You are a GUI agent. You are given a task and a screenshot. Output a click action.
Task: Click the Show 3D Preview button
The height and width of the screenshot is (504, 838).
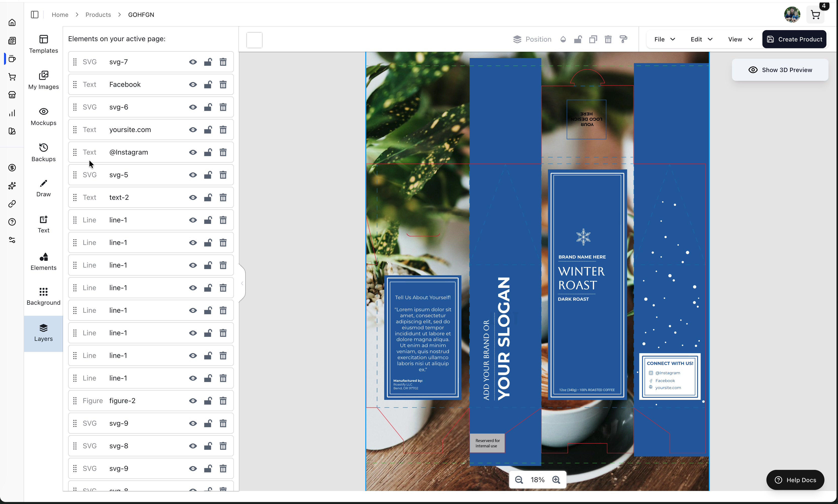780,70
